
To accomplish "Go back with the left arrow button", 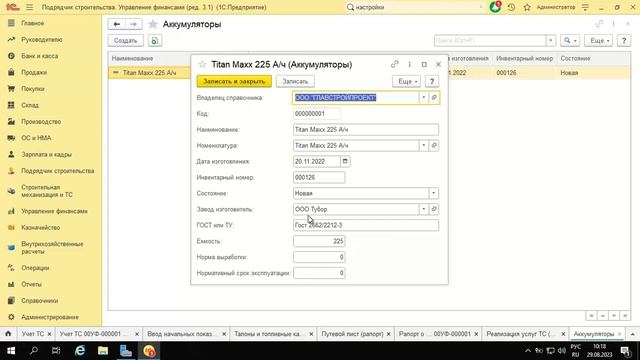I will 117,24.
